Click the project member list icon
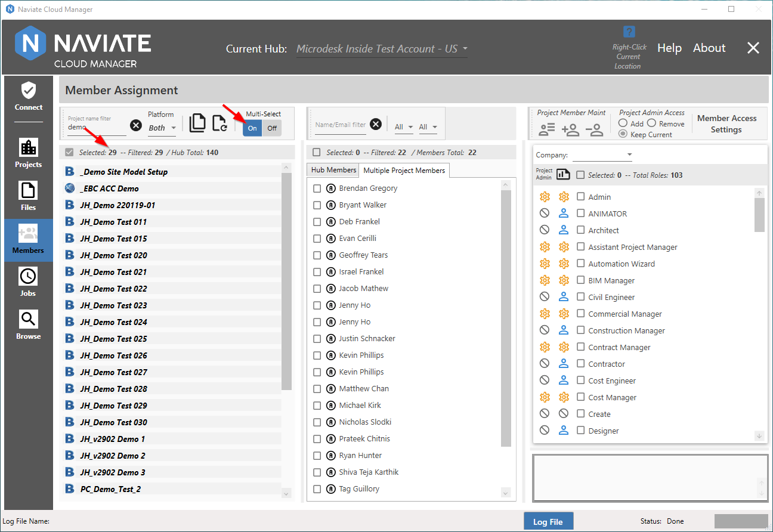 (x=547, y=129)
